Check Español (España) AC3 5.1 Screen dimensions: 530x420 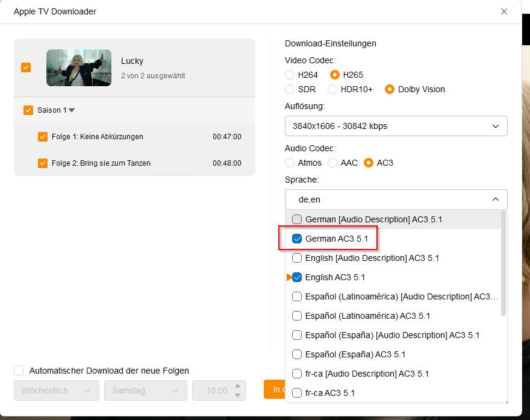297,354
